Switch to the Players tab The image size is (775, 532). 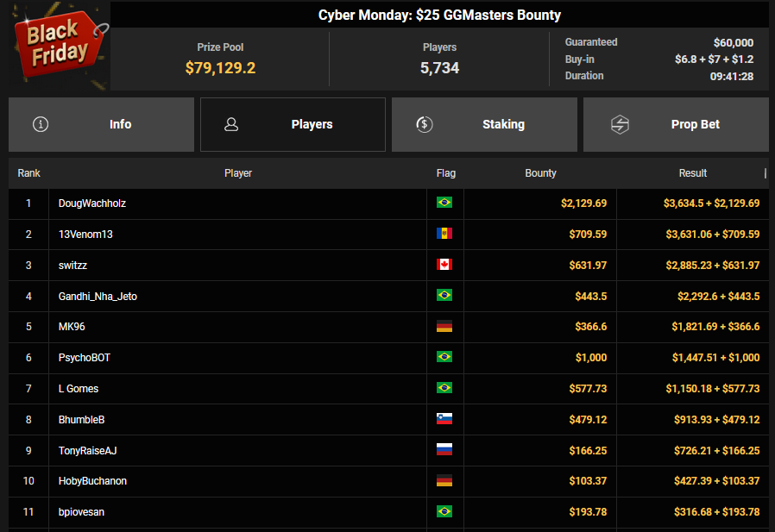(x=293, y=124)
